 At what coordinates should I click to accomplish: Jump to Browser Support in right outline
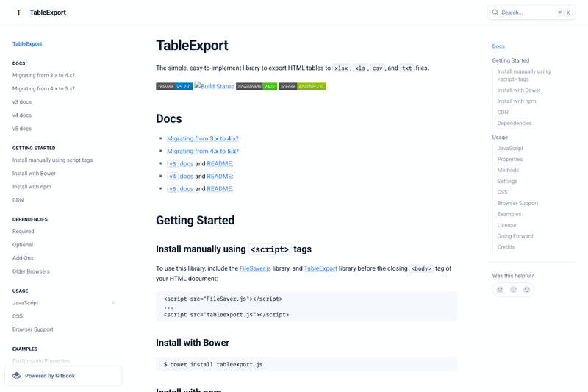(517, 203)
